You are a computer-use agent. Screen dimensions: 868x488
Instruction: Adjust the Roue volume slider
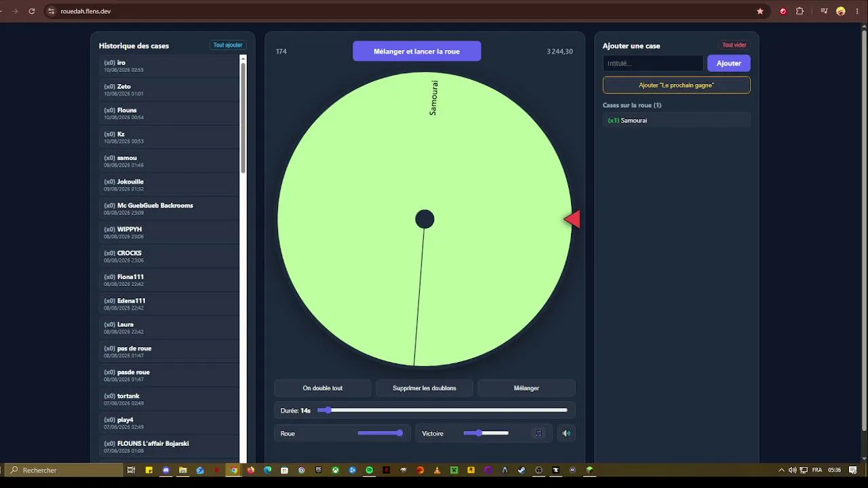coord(380,433)
